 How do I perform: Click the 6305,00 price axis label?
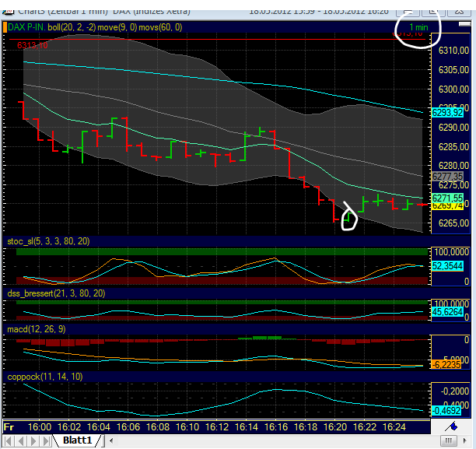pyautogui.click(x=453, y=70)
